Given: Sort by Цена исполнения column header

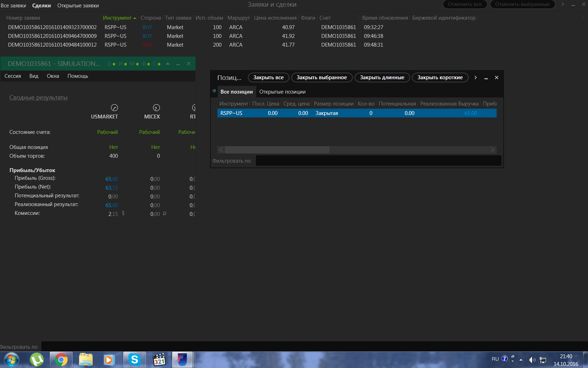Looking at the screenshot, I should click(275, 18).
